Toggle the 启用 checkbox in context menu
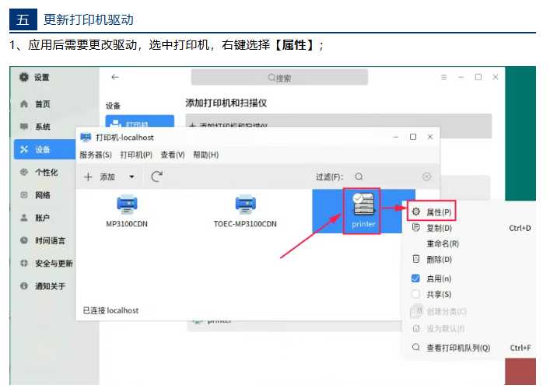550x392 pixels. tap(415, 278)
